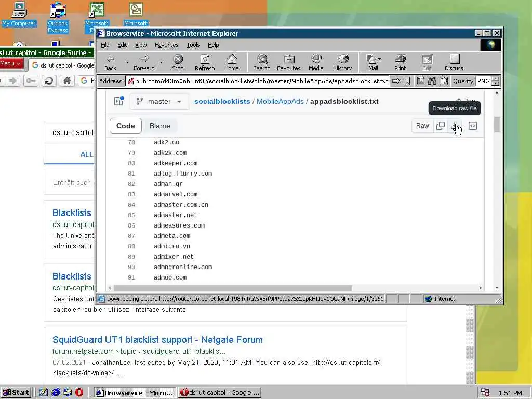This screenshot has width=532, height=399.
Task: Open the Edit menu
Action: pos(122,45)
